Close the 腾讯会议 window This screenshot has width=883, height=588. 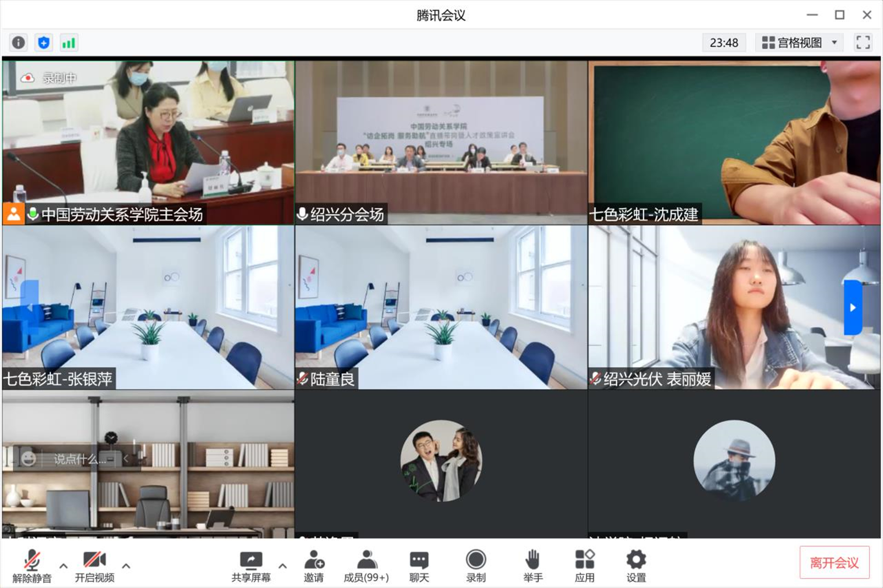click(867, 15)
